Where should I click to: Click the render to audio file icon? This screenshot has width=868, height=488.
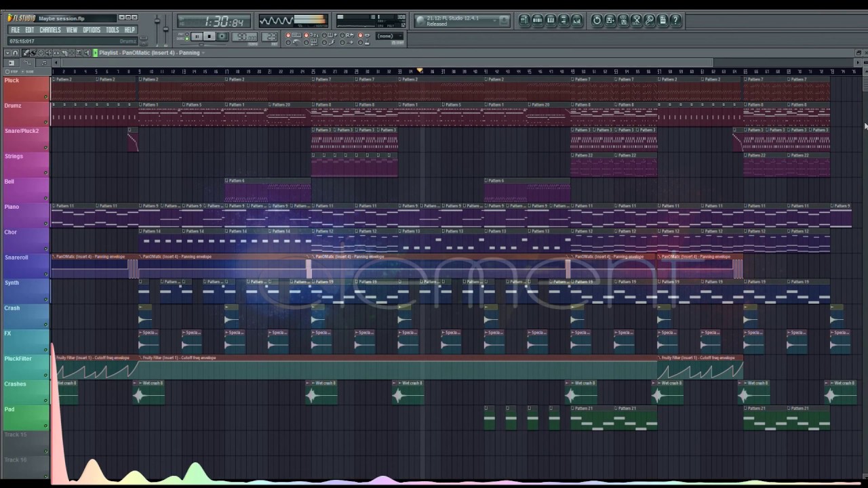(623, 20)
